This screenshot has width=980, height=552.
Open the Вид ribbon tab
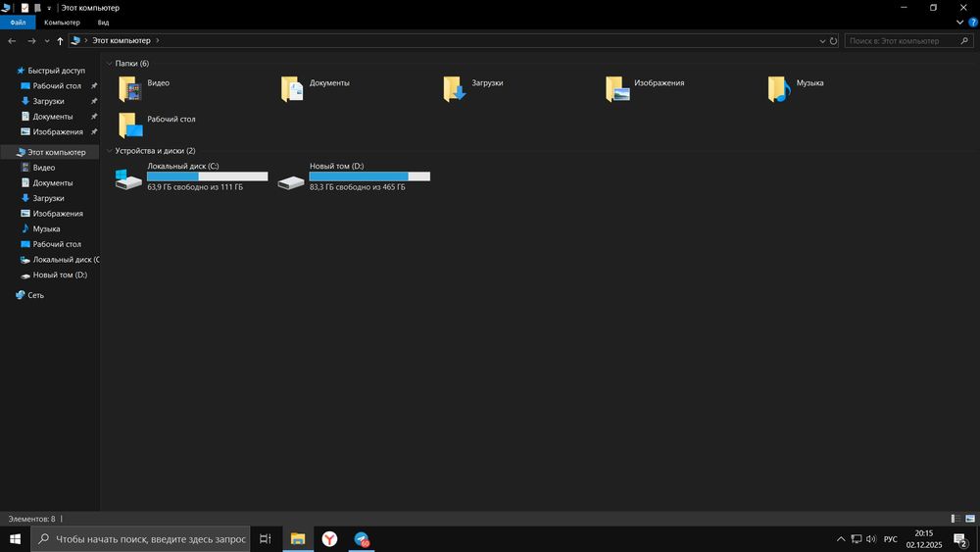pos(103,22)
